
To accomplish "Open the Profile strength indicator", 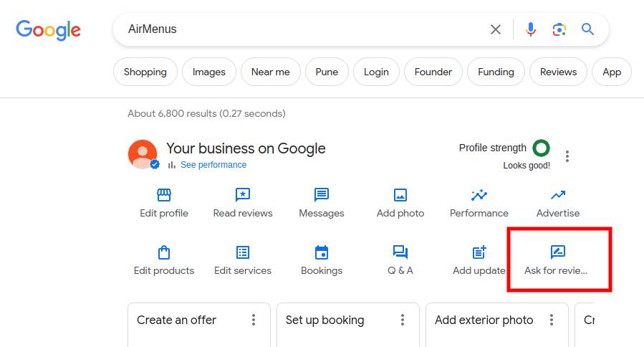I will pos(542,148).
